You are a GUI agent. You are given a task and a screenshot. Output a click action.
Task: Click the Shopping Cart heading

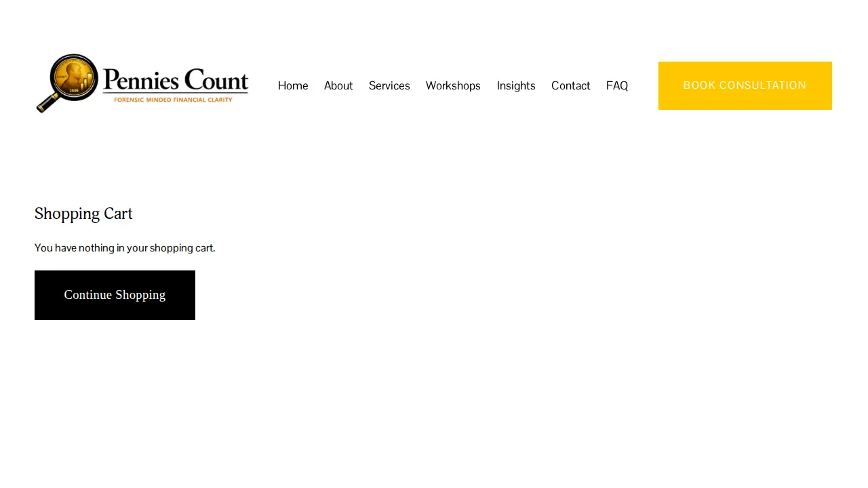pyautogui.click(x=83, y=213)
